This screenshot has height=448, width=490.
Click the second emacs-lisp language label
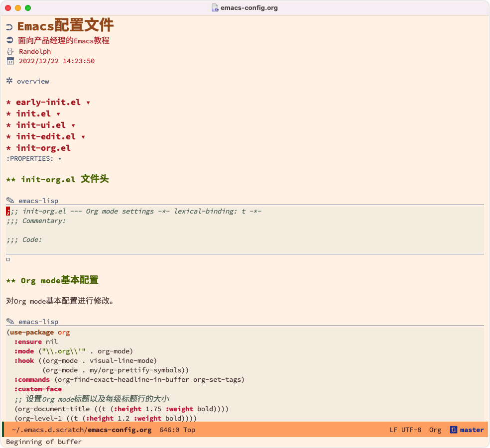[x=38, y=322]
